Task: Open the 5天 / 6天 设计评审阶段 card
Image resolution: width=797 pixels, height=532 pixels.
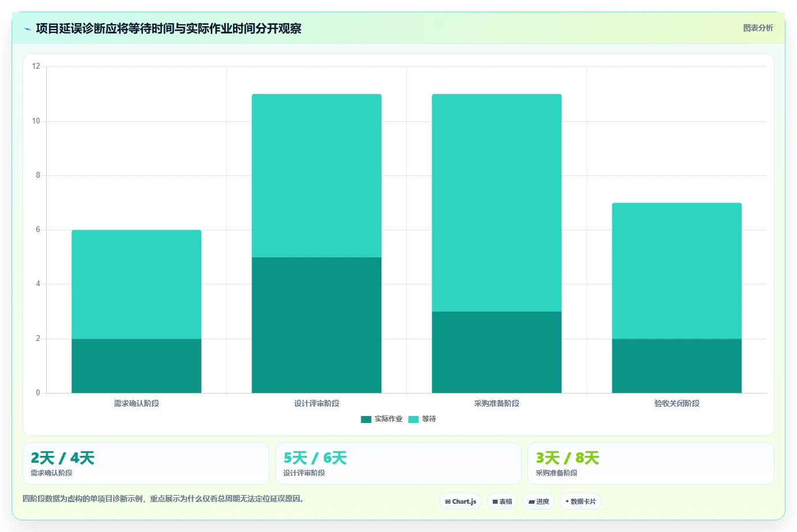Action: point(398,463)
